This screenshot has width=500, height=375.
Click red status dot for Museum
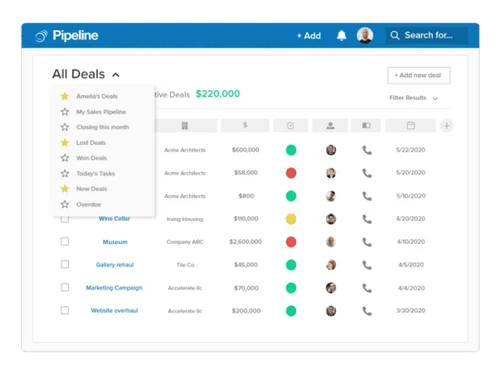(x=291, y=242)
